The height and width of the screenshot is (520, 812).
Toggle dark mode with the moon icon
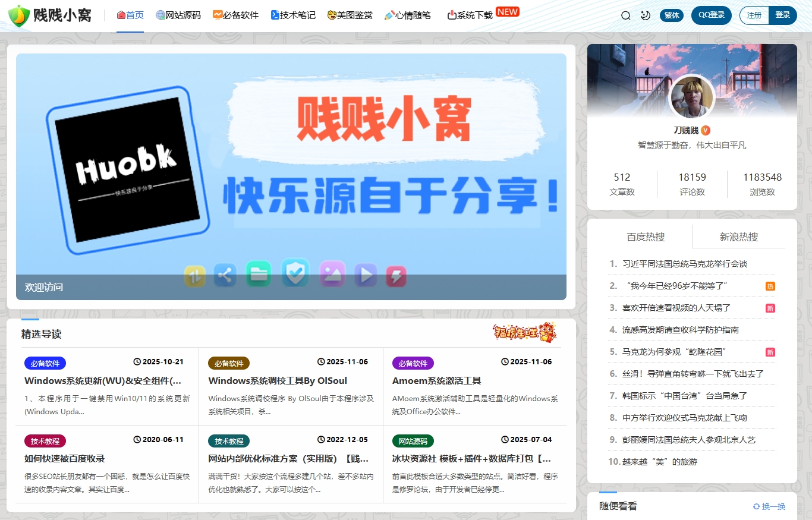[646, 15]
